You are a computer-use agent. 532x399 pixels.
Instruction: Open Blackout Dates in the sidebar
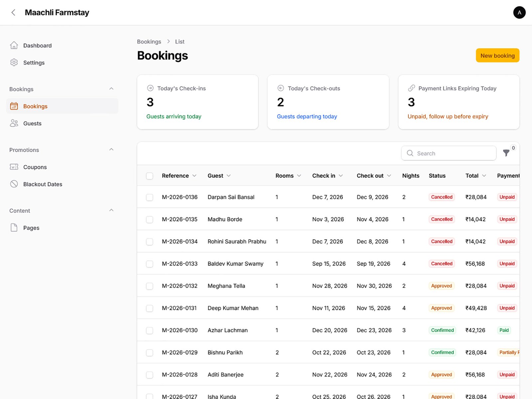pyautogui.click(x=62, y=184)
